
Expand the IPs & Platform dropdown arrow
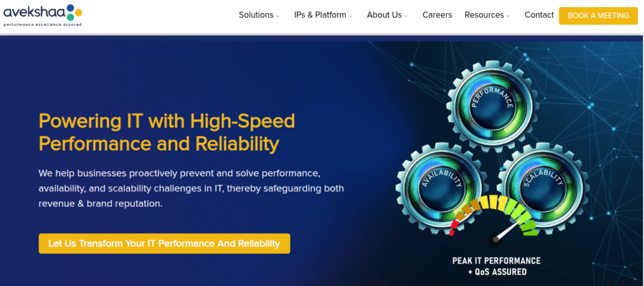point(351,16)
